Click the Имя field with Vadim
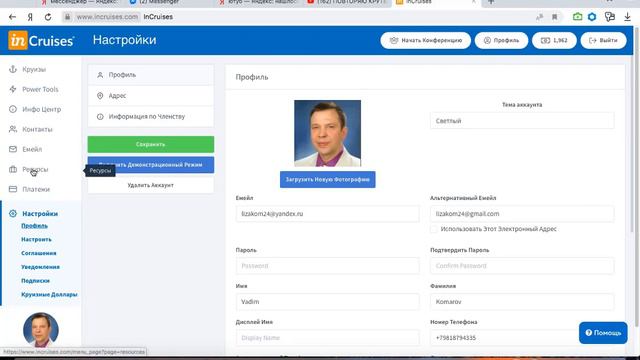 pos(327,302)
